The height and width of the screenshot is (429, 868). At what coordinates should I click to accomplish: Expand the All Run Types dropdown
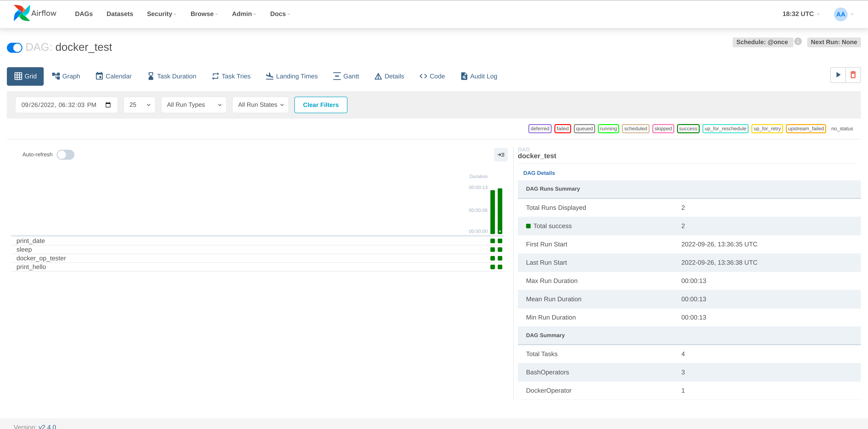click(194, 105)
